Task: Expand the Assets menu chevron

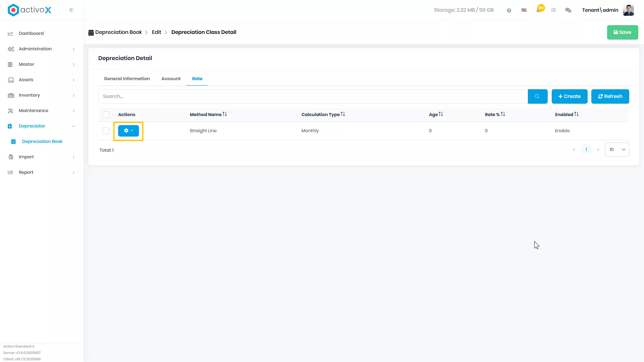Action: 73,80
